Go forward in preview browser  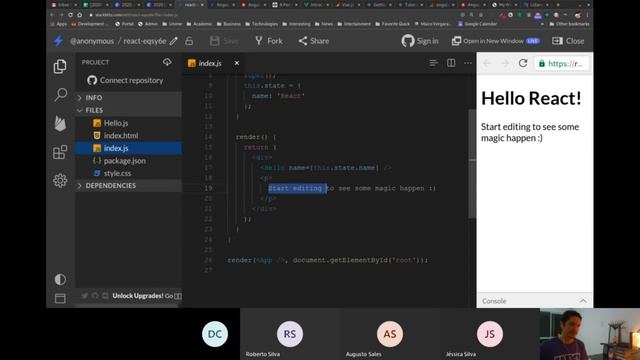(505, 63)
